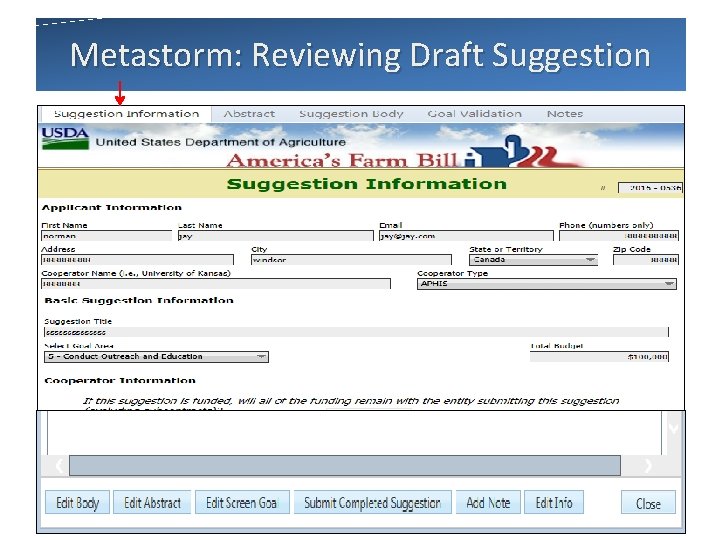Viewport: 720px width, 540px height.
Task: Open the Suggestion Body tab
Action: point(351,114)
